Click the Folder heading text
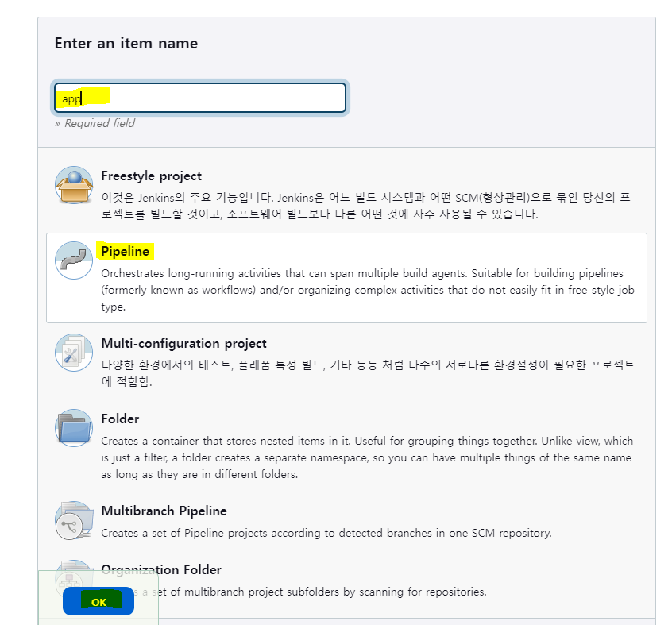Viewport: 672px width, 625px height. tap(120, 419)
